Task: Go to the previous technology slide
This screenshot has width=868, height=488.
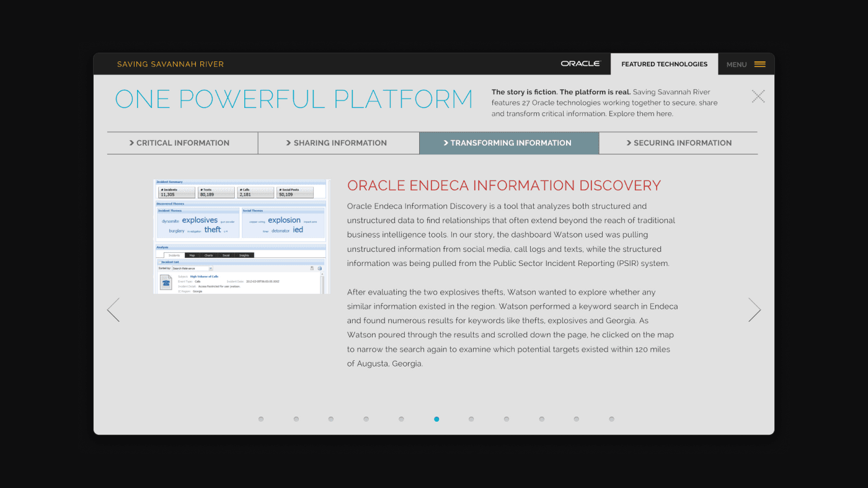Action: click(113, 310)
